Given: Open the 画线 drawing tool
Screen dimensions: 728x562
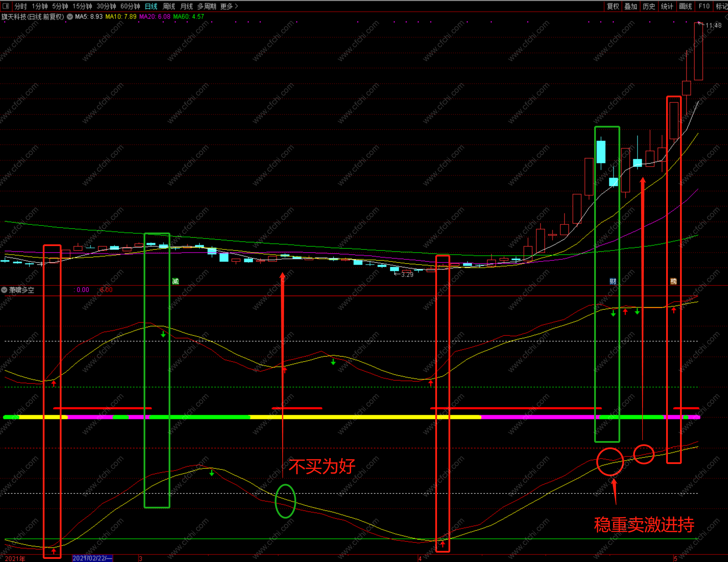Looking at the screenshot, I should pyautogui.click(x=685, y=6).
